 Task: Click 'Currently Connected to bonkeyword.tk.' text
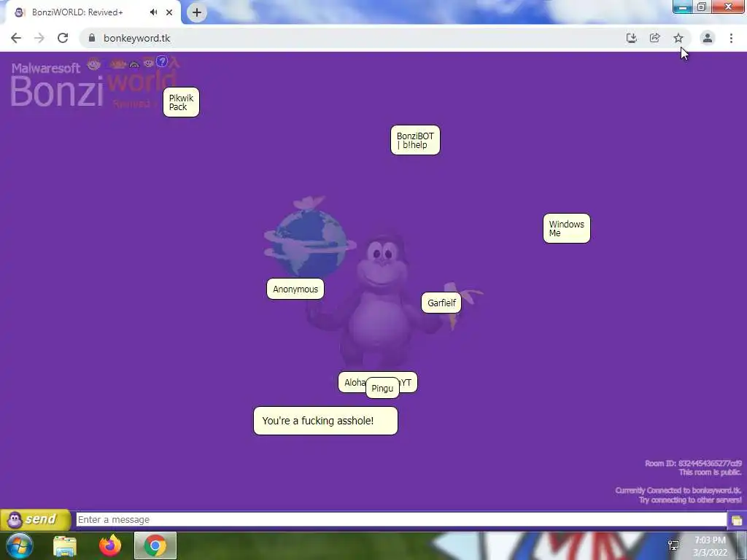point(678,490)
